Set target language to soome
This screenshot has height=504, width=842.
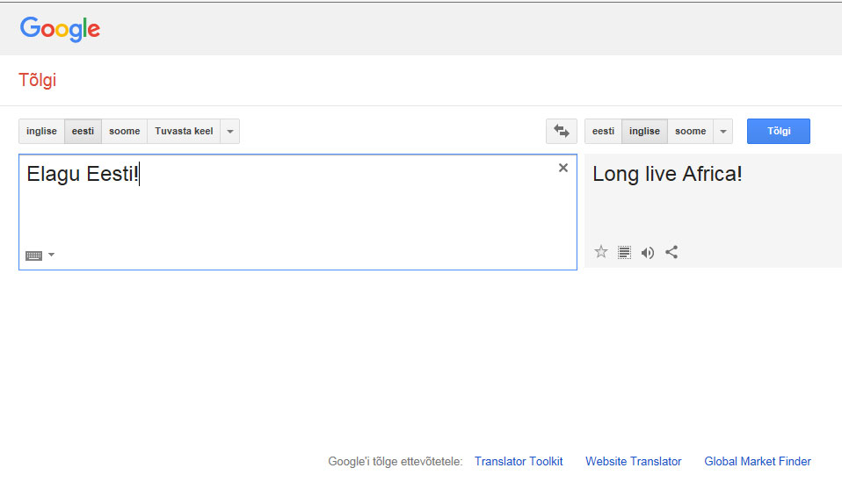coord(690,131)
